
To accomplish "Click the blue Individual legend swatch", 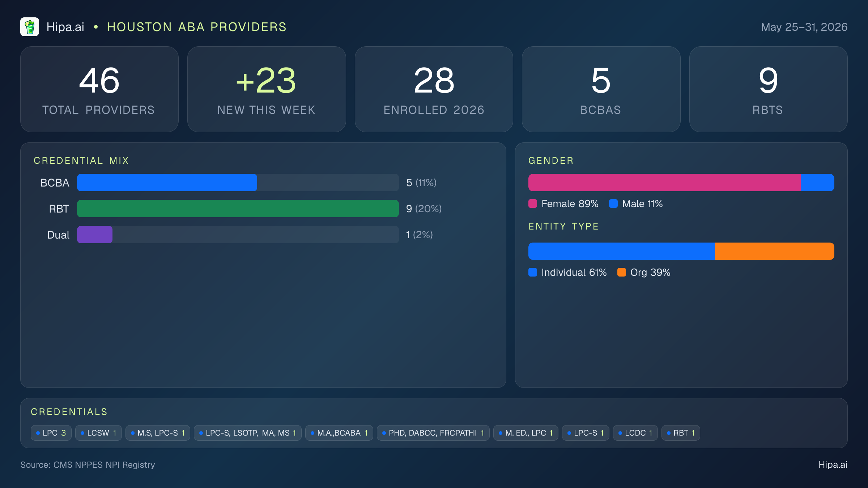I will pyautogui.click(x=533, y=272).
